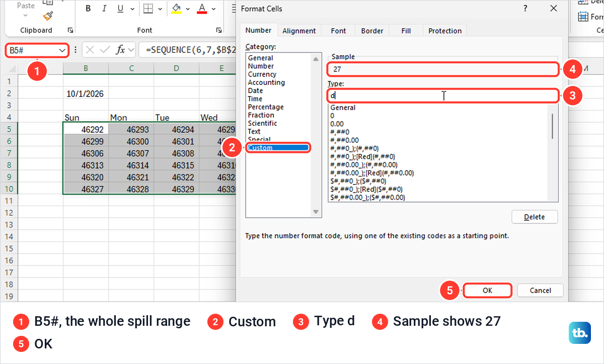The height and width of the screenshot is (364, 604).
Task: Select column C header
Action: [131, 68]
